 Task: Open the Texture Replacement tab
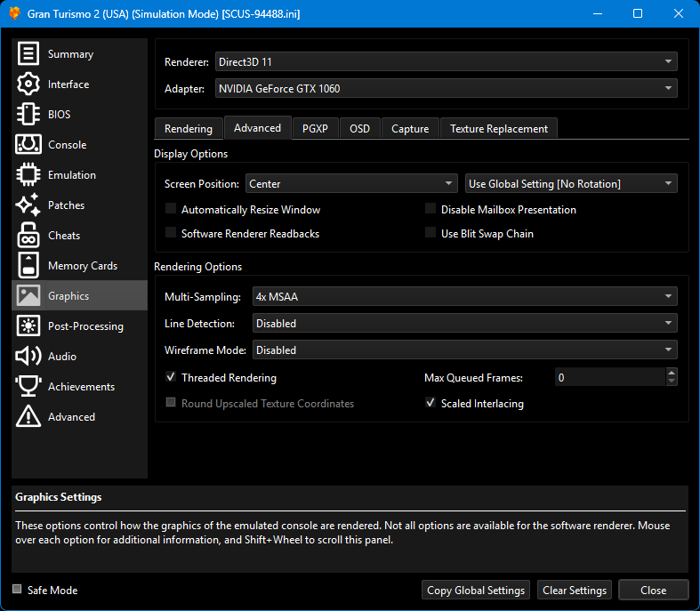pos(498,129)
